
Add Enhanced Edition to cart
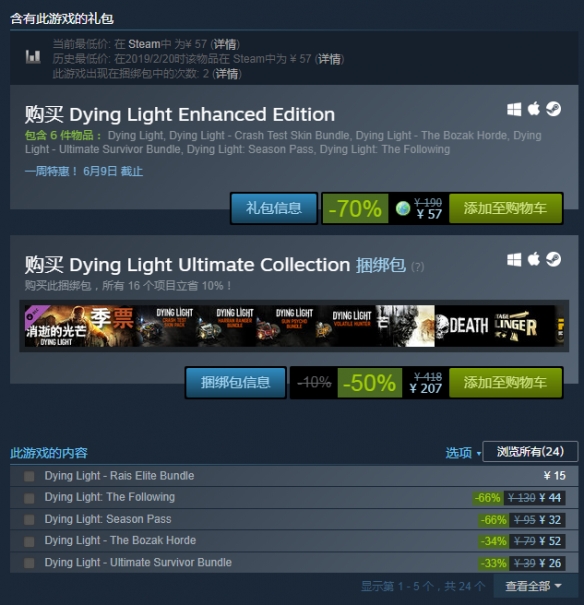tap(505, 208)
